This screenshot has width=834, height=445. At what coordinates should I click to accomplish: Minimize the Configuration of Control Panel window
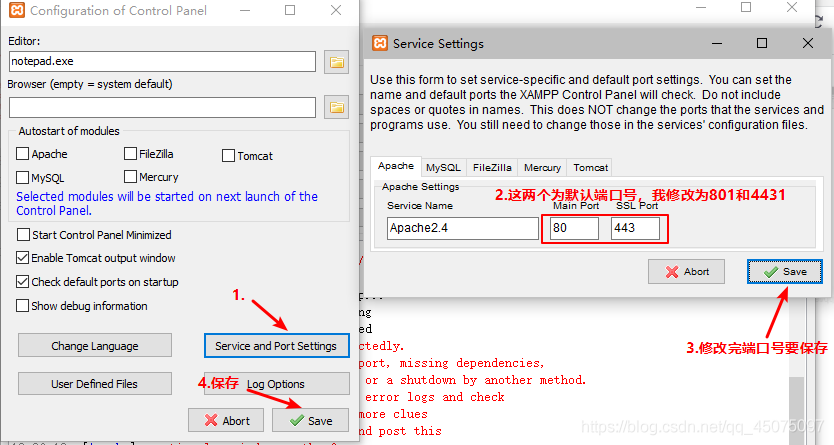coord(245,10)
